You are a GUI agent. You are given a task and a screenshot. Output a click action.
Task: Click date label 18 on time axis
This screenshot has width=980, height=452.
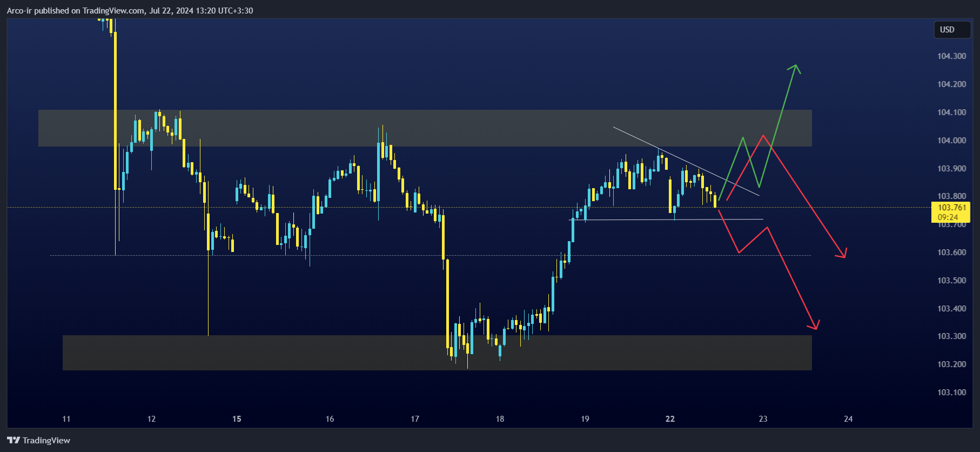tap(500, 419)
